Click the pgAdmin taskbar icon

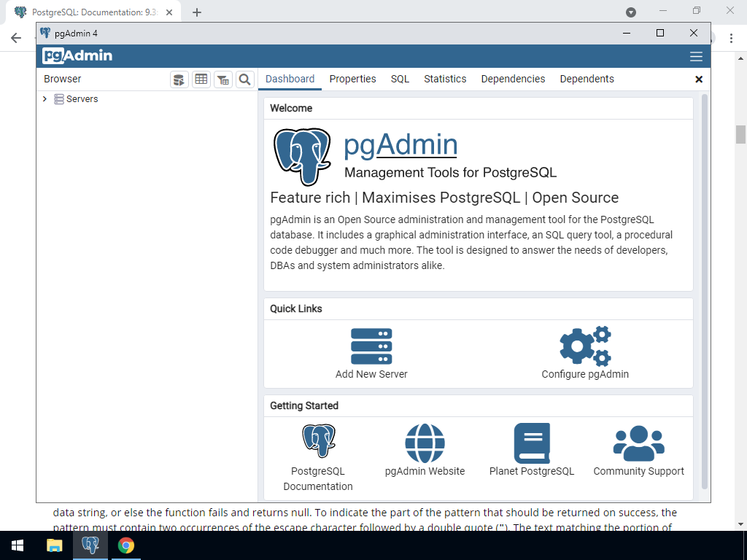click(90, 545)
